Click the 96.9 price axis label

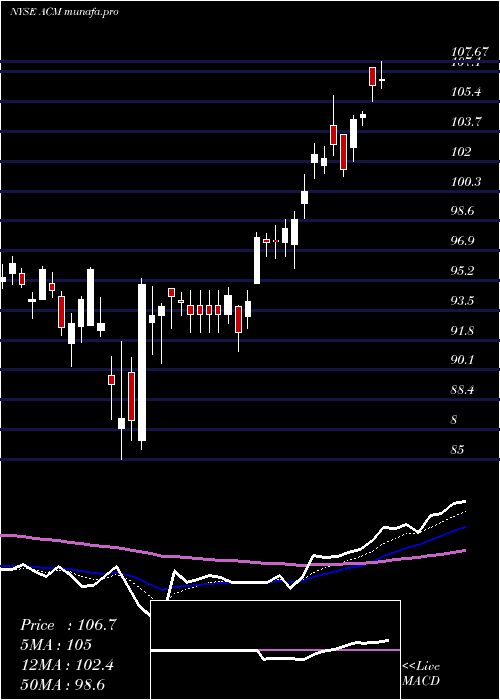(x=464, y=241)
